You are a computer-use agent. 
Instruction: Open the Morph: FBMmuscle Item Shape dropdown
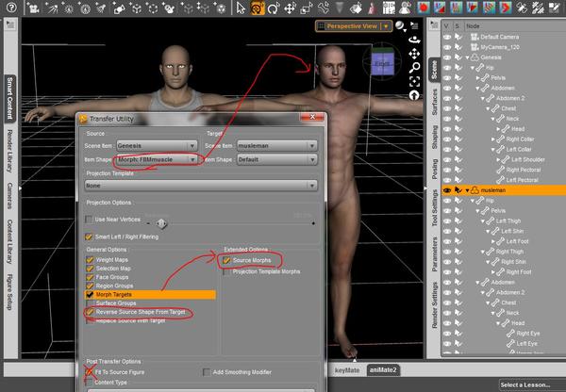(x=157, y=159)
